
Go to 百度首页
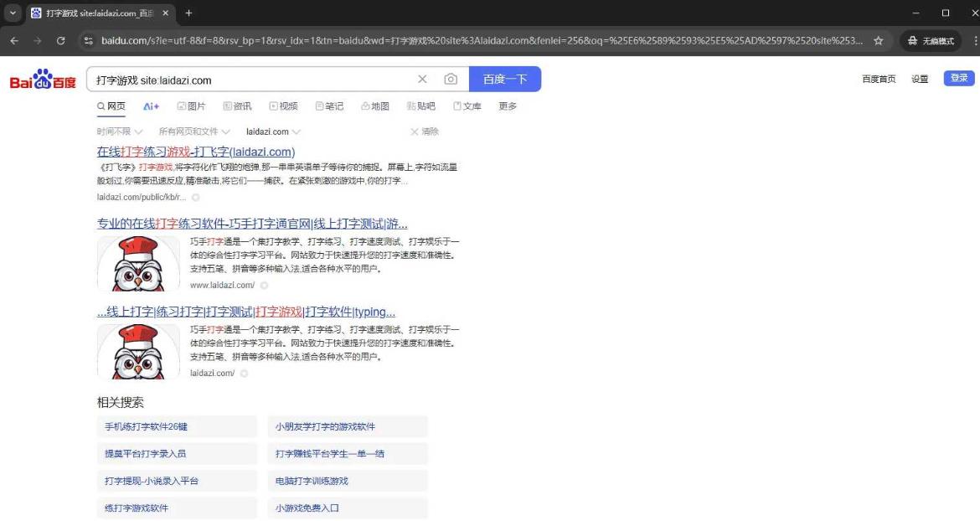(879, 79)
